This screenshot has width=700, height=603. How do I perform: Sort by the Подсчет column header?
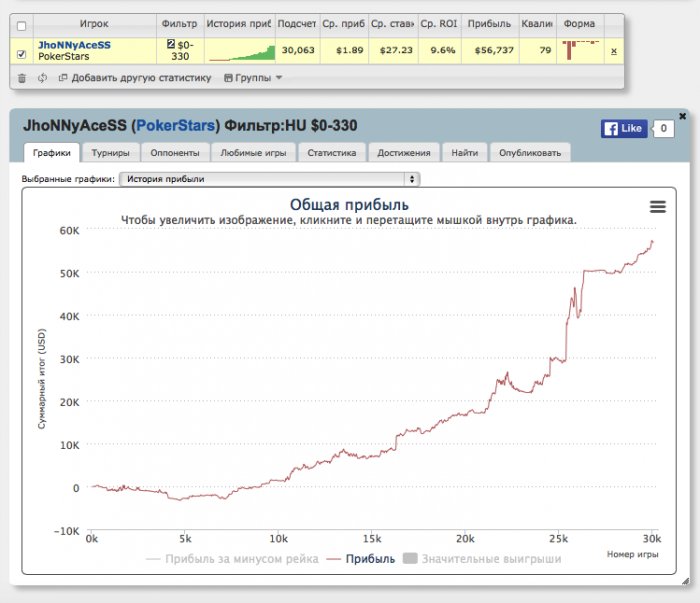tap(297, 24)
